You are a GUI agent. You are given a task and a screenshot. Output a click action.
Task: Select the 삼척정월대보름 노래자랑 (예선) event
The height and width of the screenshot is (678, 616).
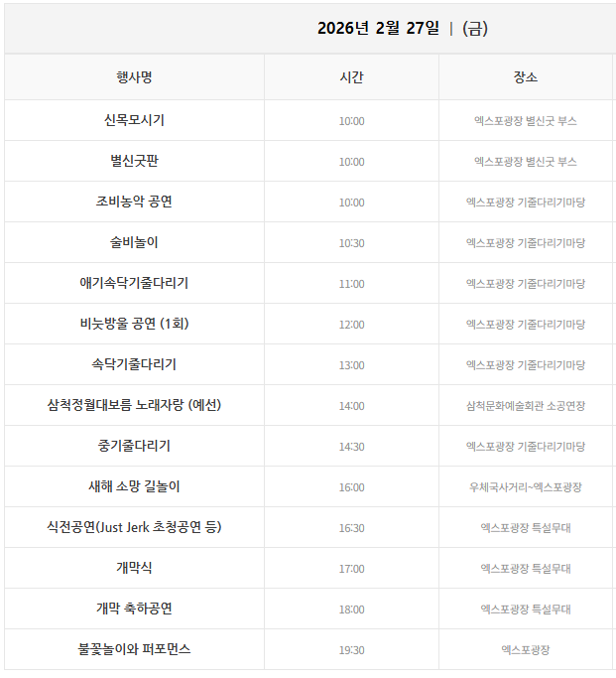coord(134,405)
